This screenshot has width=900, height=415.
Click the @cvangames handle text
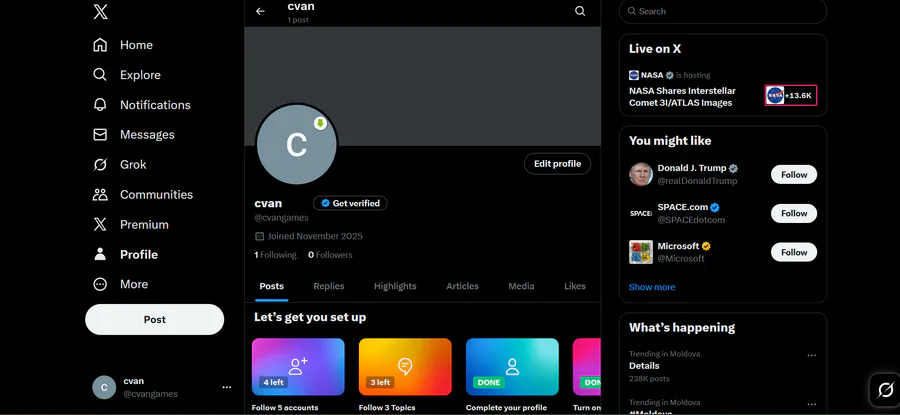point(281,218)
